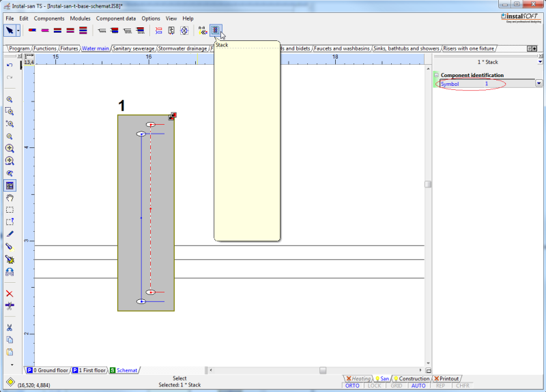Toggle the Heating layer tab
This screenshot has height=392, width=546.
click(358, 378)
